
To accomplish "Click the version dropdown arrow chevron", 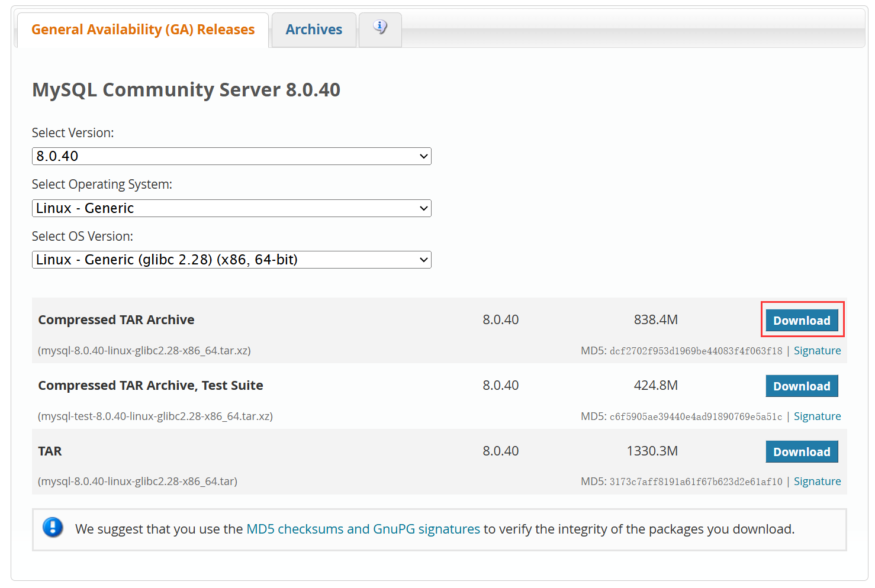I will [x=423, y=156].
